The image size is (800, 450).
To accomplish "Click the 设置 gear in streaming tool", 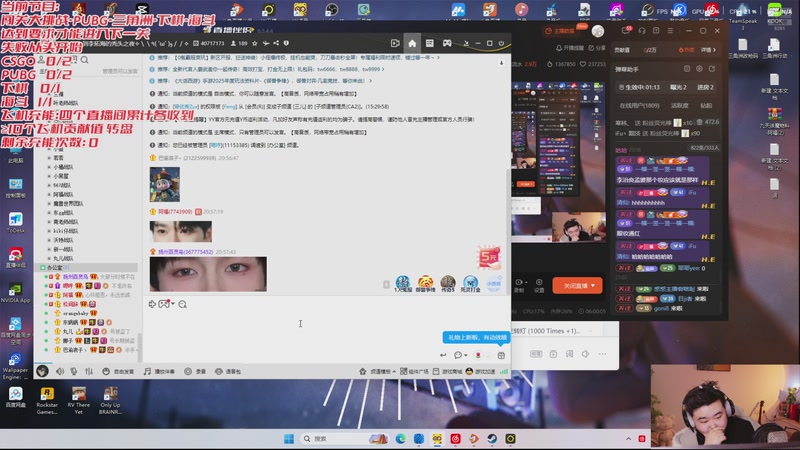I will tap(539, 285).
